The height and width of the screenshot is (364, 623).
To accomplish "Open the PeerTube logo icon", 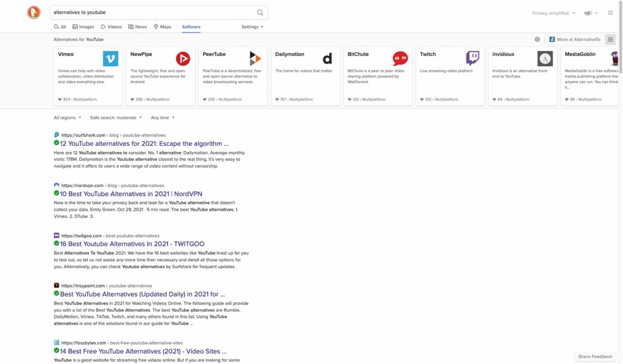I will 255,59.
